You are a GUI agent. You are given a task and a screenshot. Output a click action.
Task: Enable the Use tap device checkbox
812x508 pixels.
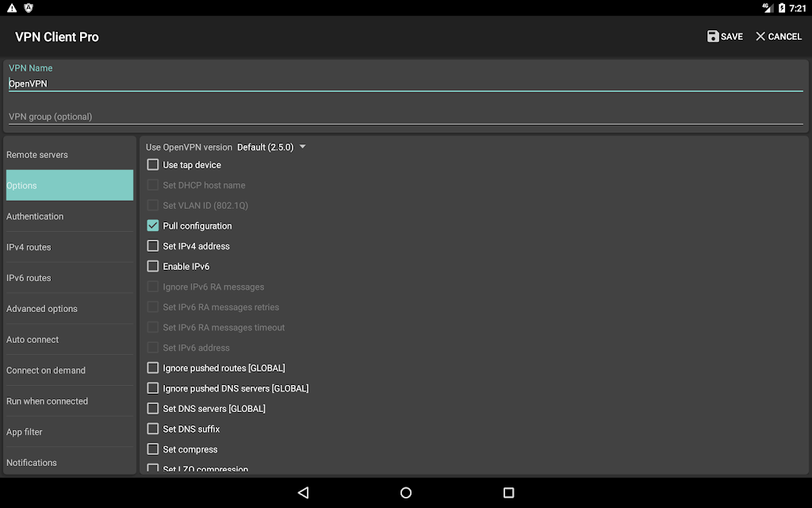[153, 165]
